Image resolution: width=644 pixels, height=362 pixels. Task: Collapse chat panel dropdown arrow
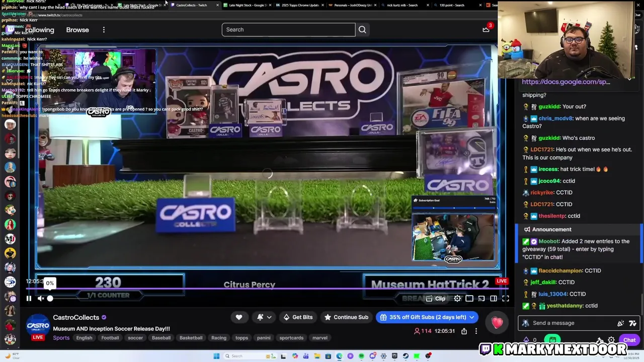pyautogui.click(x=629, y=79)
